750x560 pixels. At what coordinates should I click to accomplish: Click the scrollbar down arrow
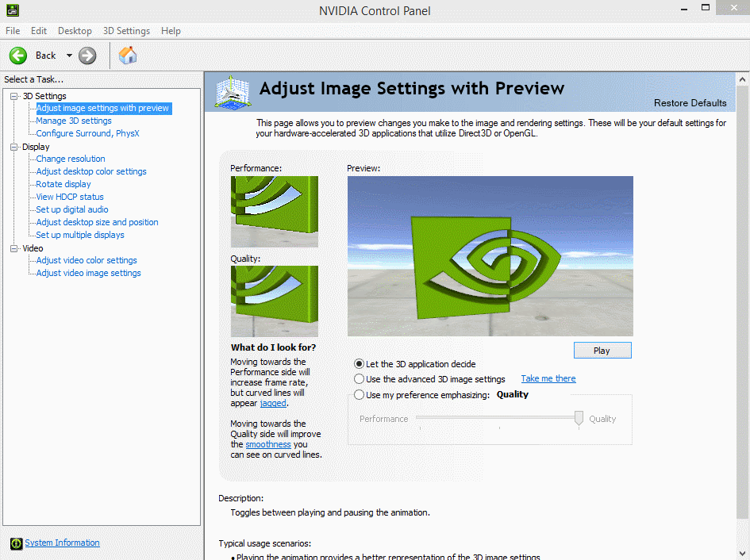pos(742,554)
